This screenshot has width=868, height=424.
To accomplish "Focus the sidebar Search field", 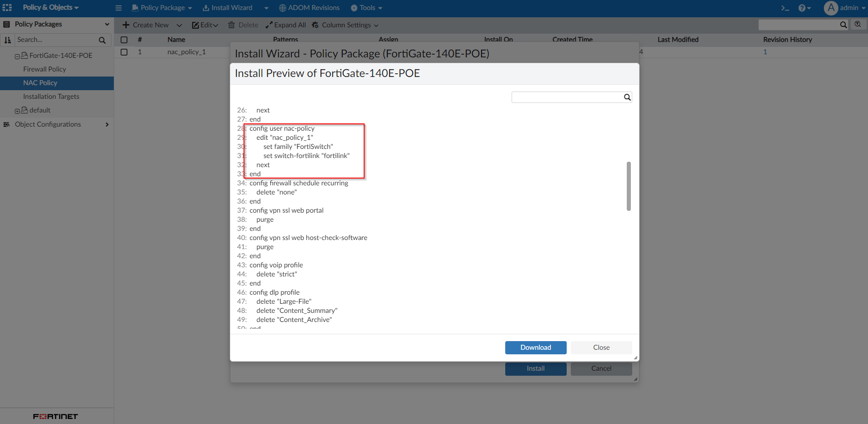I will (x=56, y=40).
